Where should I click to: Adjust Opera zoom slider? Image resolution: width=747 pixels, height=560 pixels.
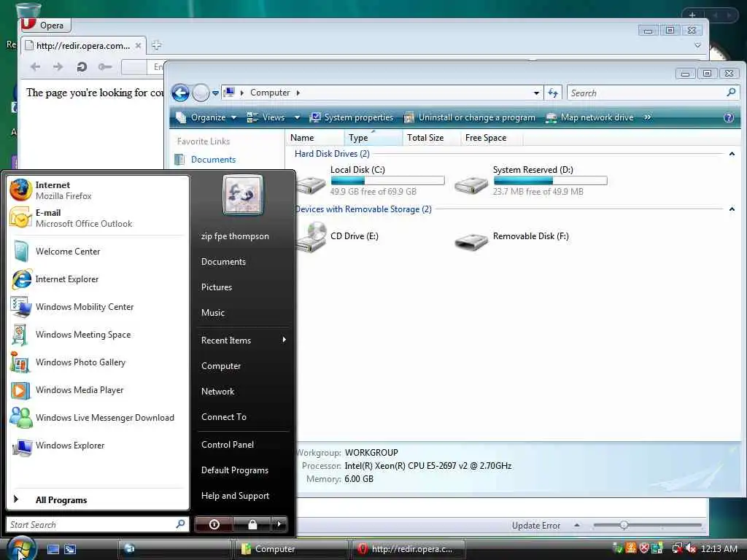(x=623, y=525)
